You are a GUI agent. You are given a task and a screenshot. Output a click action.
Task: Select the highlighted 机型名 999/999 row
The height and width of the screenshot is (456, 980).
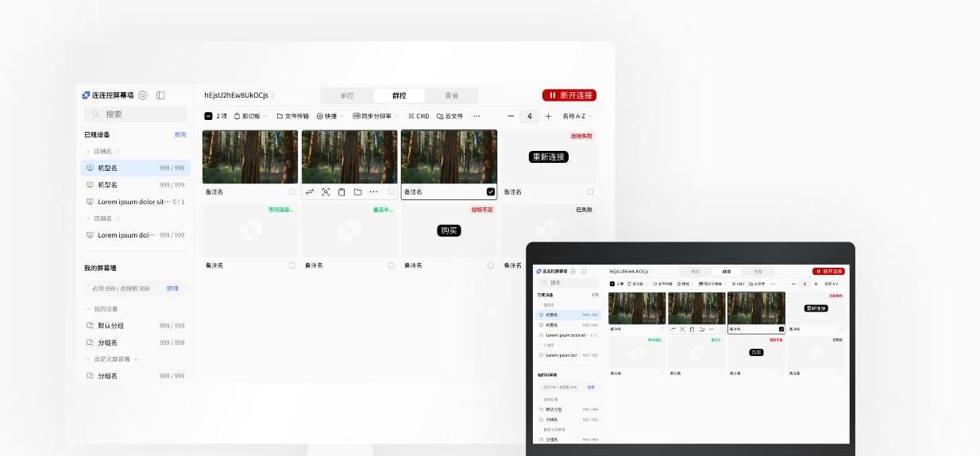click(x=135, y=168)
